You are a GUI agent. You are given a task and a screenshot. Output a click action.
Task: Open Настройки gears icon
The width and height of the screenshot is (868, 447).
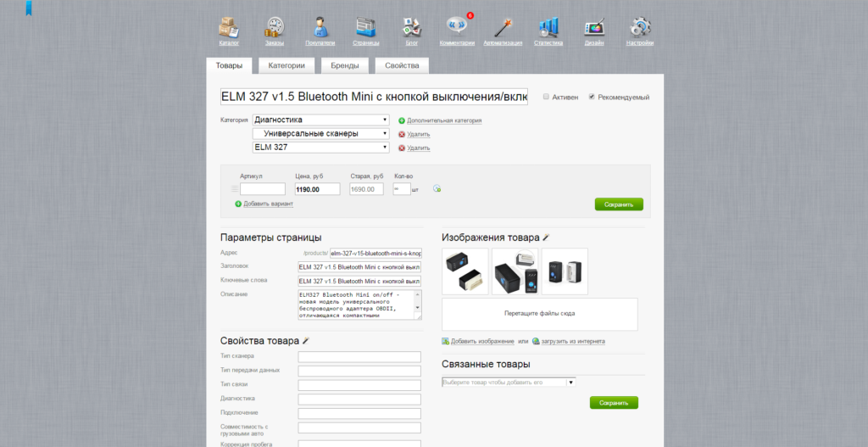tap(640, 28)
